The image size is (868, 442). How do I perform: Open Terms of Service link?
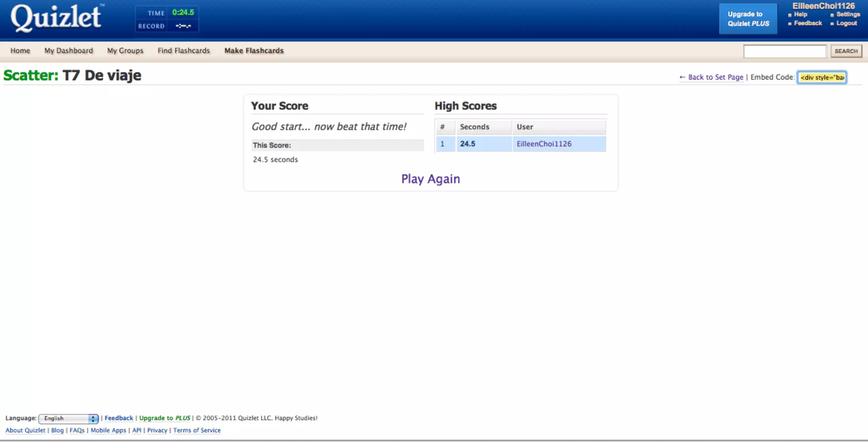[197, 430]
